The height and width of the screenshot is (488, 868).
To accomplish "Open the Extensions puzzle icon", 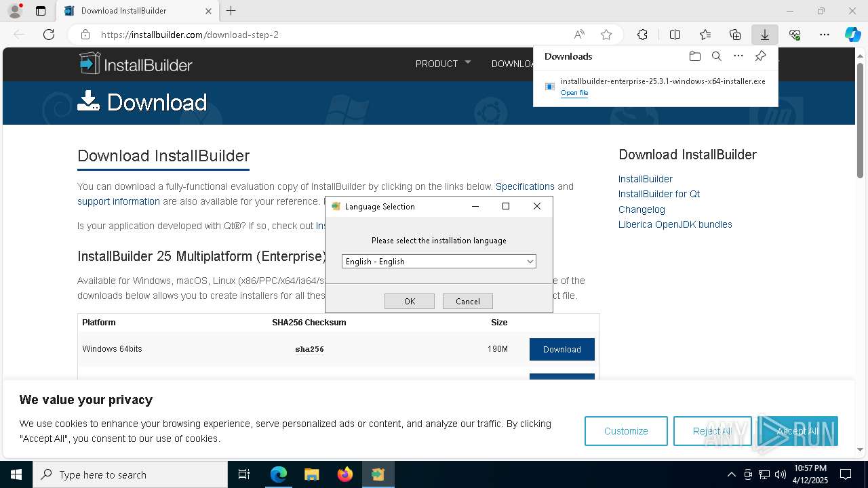I will pyautogui.click(x=642, y=35).
